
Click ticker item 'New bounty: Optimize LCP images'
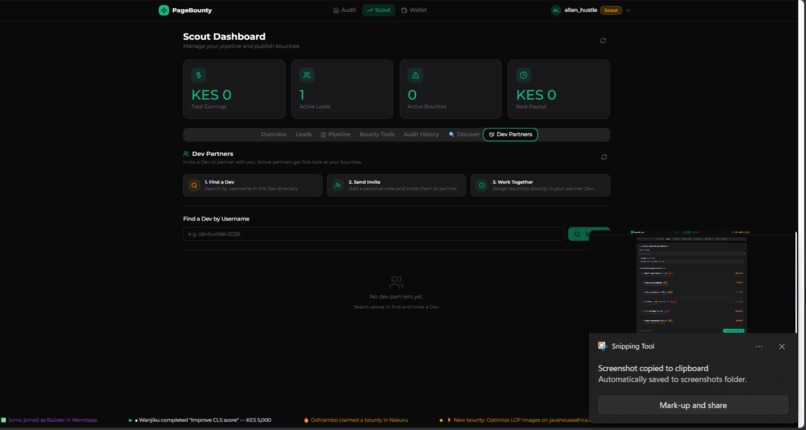pyautogui.click(x=515, y=420)
